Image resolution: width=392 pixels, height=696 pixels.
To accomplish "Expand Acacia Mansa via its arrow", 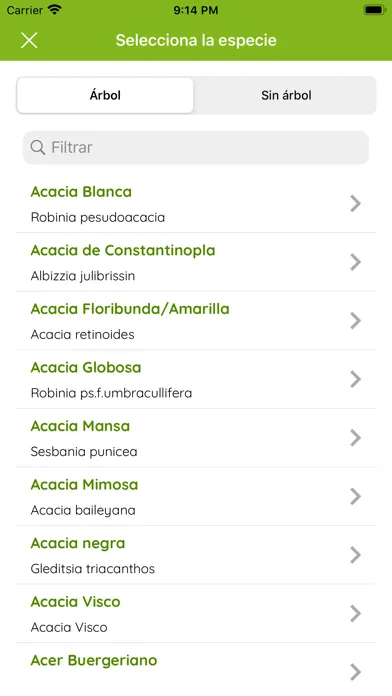I will [355, 438].
